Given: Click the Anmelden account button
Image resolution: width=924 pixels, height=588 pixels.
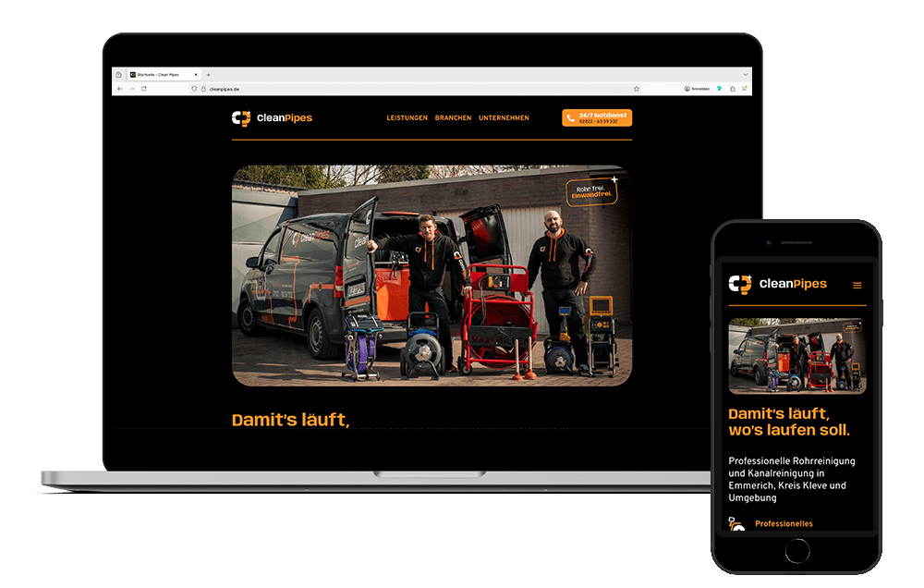Looking at the screenshot, I should tap(697, 89).
